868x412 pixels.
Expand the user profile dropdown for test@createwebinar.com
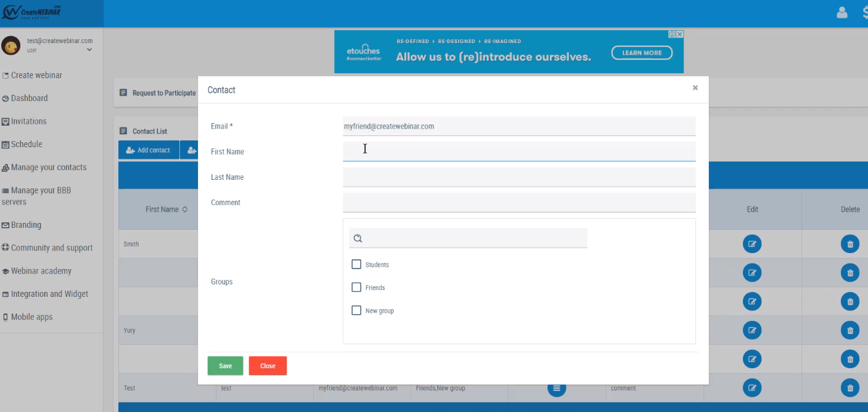tap(89, 49)
